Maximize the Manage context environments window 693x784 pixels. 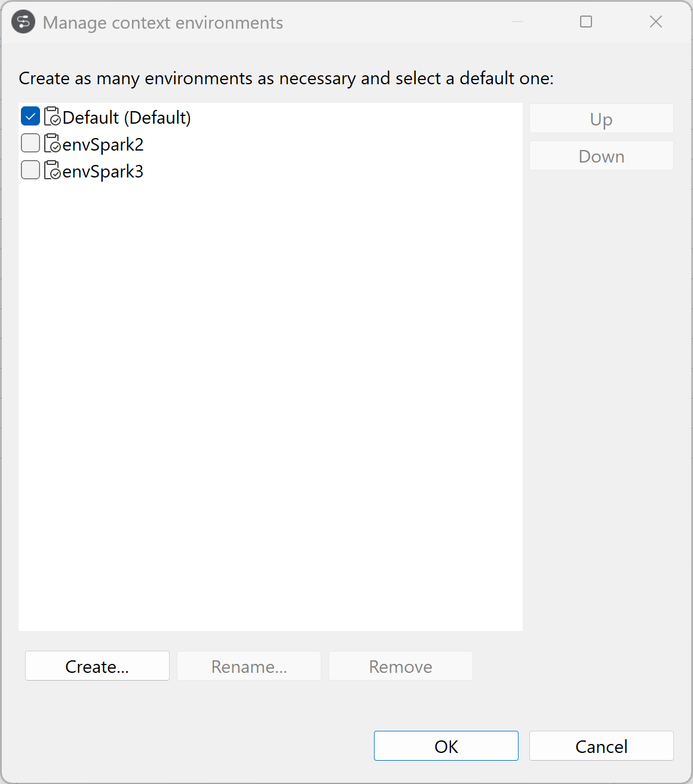pos(586,22)
